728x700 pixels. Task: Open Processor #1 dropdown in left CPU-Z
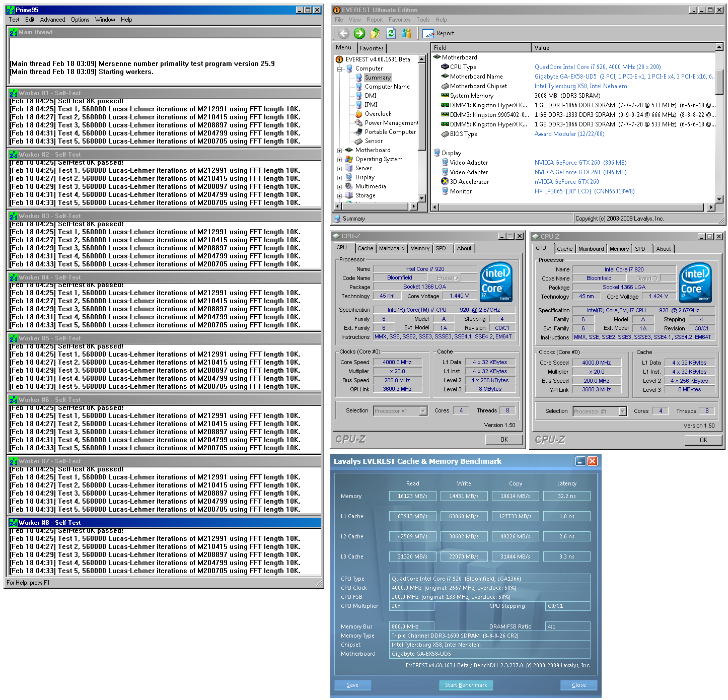[423, 411]
